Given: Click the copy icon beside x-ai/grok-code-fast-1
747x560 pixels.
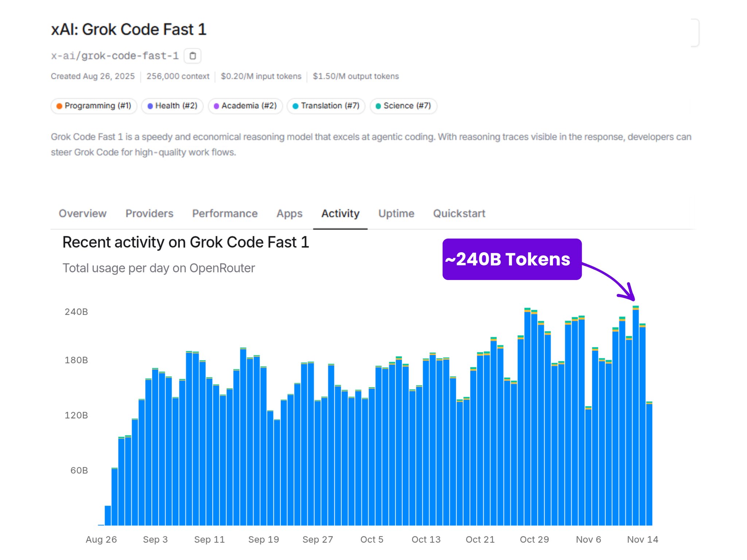Looking at the screenshot, I should (193, 56).
